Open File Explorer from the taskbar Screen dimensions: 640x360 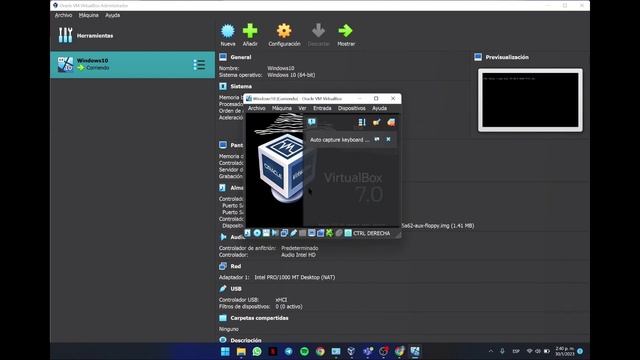241,351
